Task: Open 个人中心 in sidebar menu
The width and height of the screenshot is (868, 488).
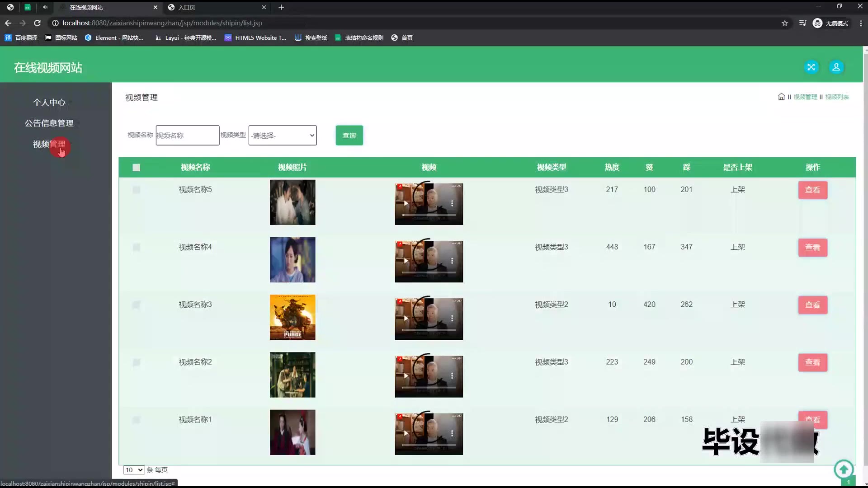Action: [49, 103]
